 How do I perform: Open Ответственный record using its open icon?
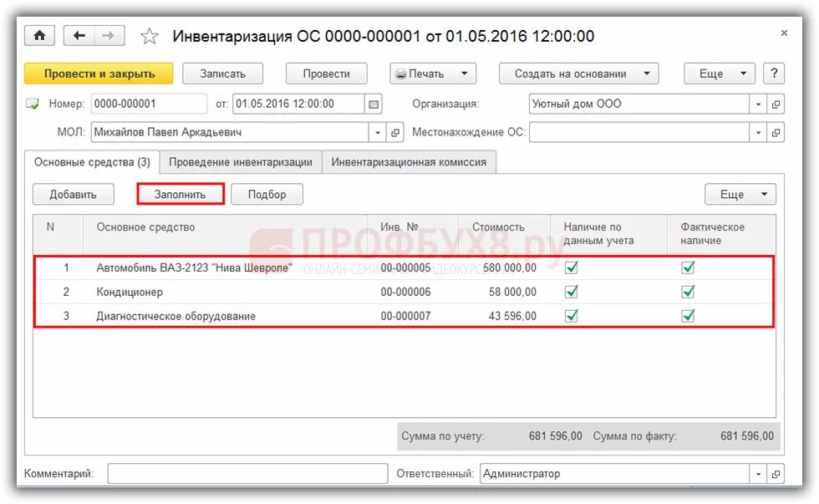776,474
